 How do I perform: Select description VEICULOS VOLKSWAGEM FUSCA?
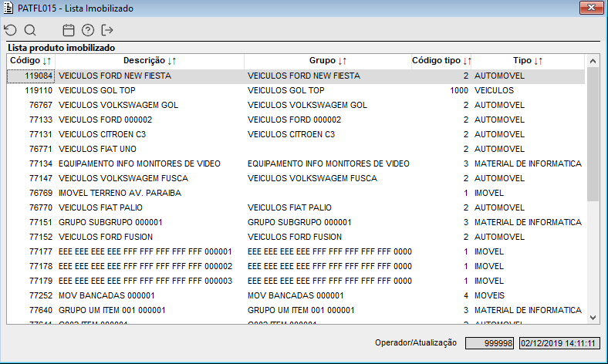pos(123,178)
